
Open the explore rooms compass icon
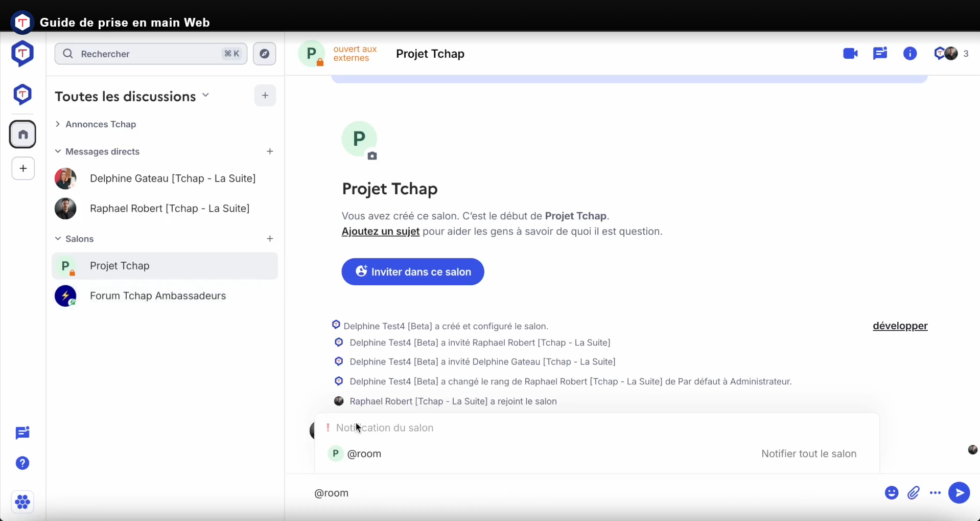pyautogui.click(x=265, y=54)
